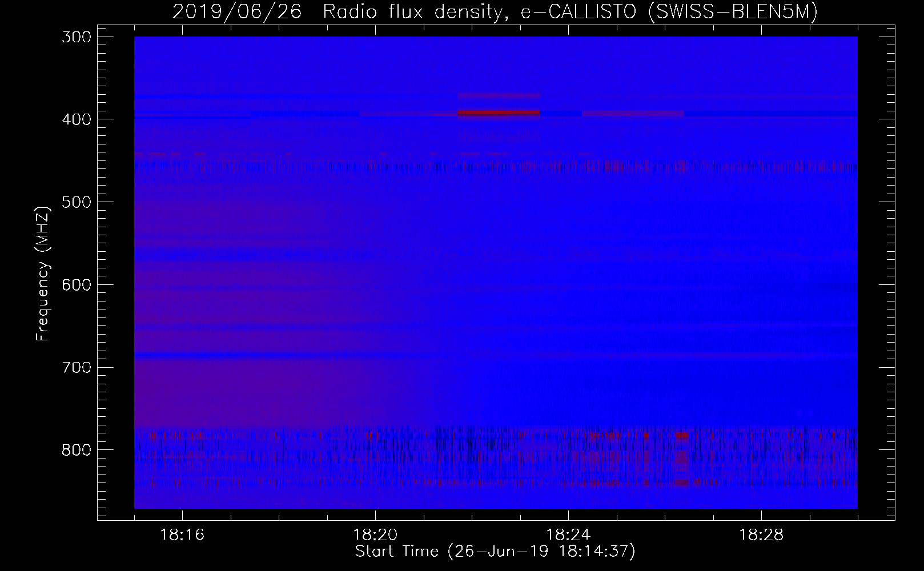The image size is (924, 571).
Task: Click the red spot near 18:26 at 785 MHz
Action: pos(682,436)
